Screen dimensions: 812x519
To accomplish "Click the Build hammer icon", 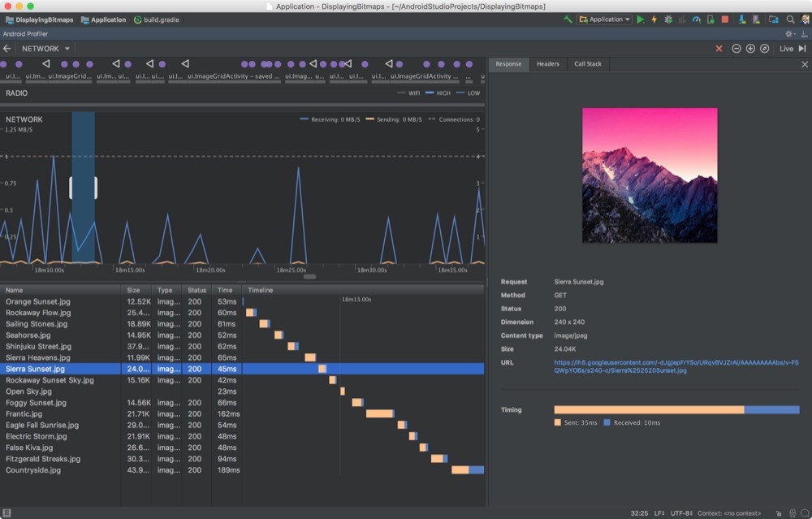I will (x=568, y=18).
